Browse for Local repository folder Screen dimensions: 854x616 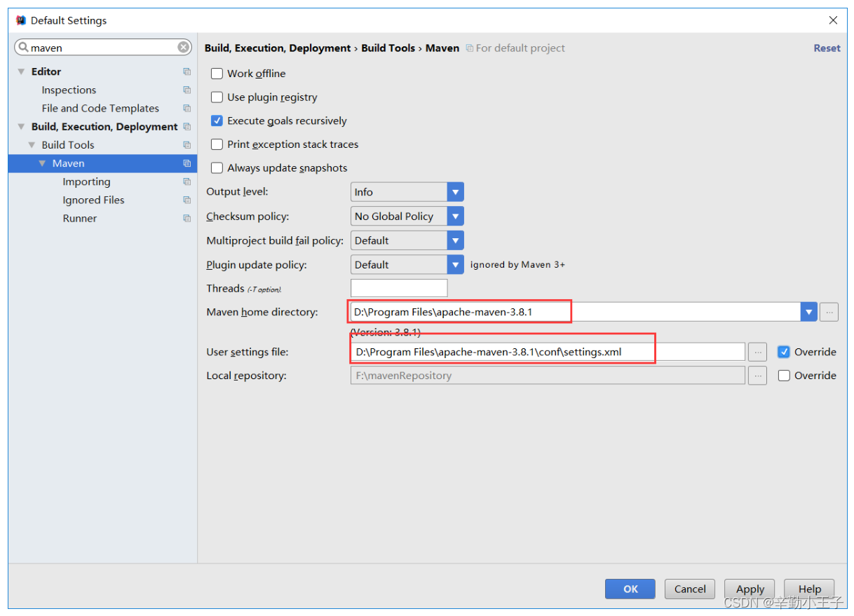[x=757, y=376]
